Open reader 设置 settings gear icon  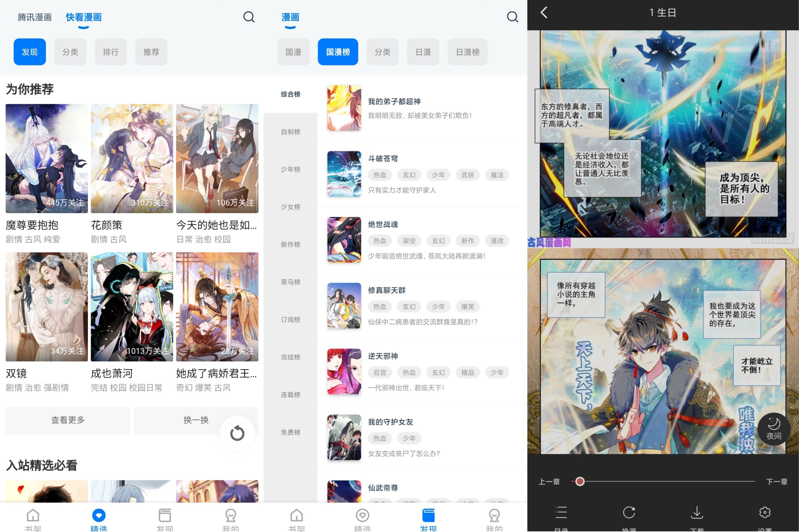[765, 513]
